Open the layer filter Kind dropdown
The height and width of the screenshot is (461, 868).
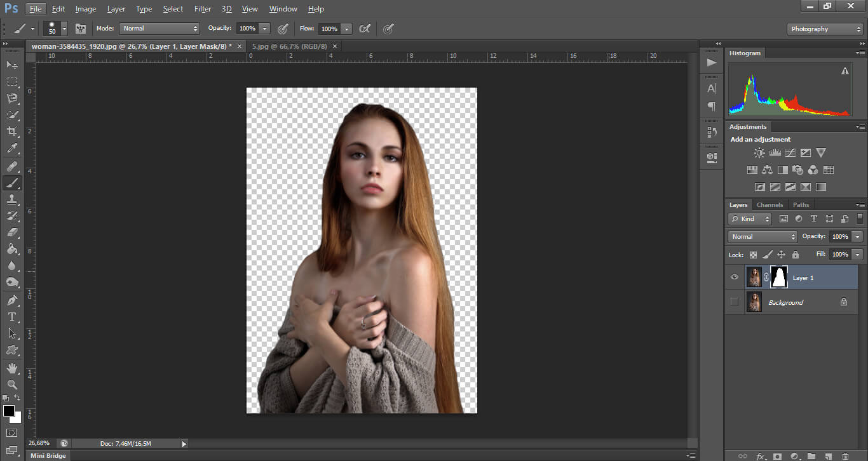[750, 219]
